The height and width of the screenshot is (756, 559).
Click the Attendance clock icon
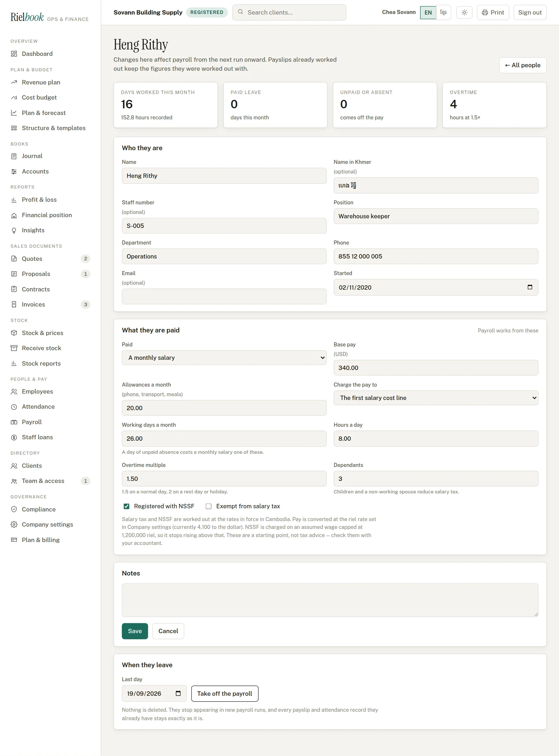pos(14,407)
